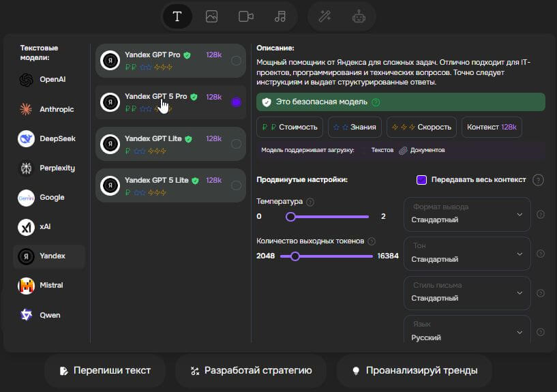This screenshot has width=557, height=392.
Task: Choose the Anthropic provider
Action: [49, 109]
